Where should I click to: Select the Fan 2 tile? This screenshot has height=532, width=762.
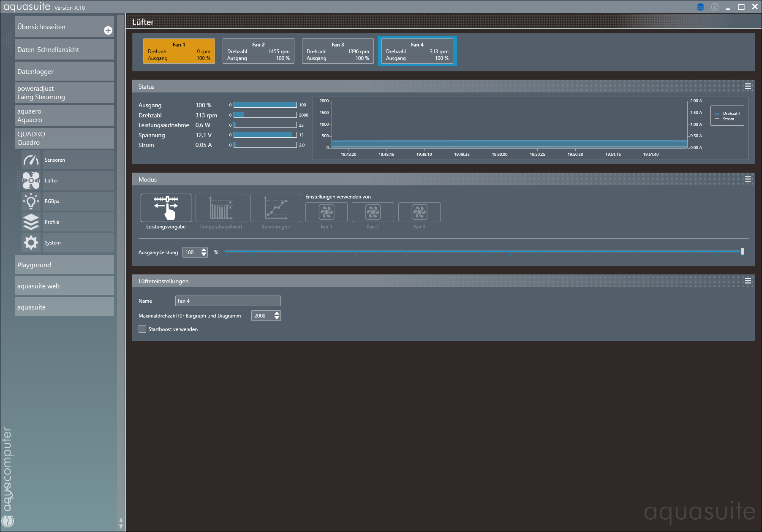tap(258, 51)
